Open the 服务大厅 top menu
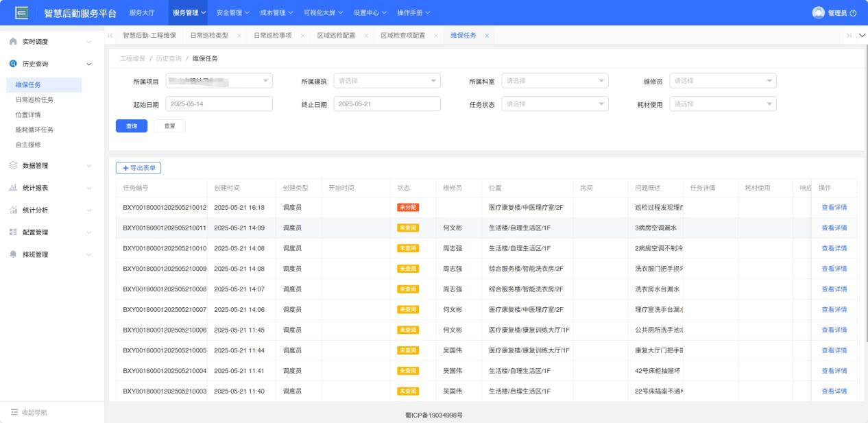The image size is (868, 423). point(141,13)
